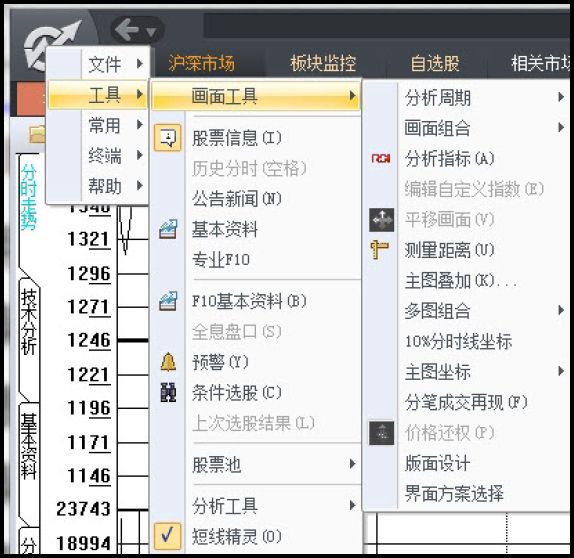
Task: Select 主图叠加(K)... menu entry
Action: point(466,281)
